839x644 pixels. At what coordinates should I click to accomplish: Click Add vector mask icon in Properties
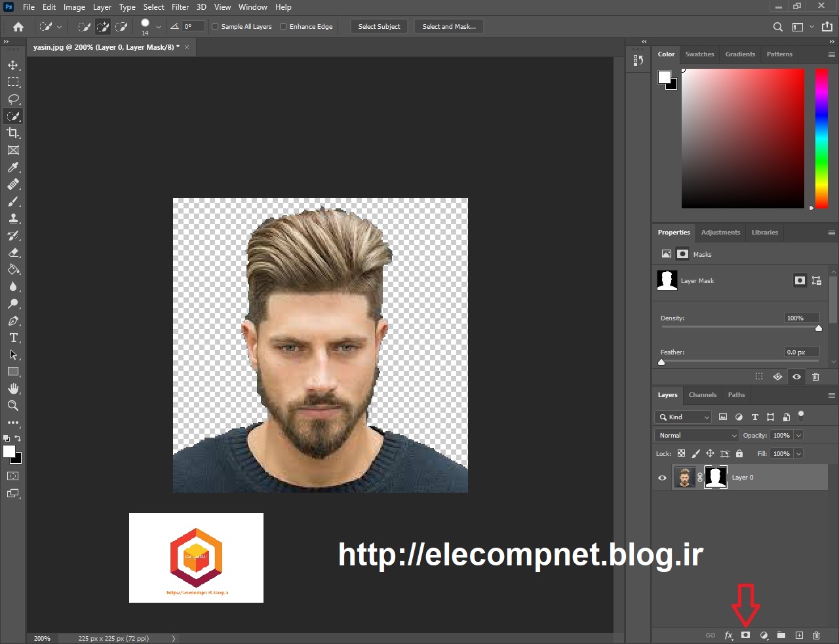817,280
